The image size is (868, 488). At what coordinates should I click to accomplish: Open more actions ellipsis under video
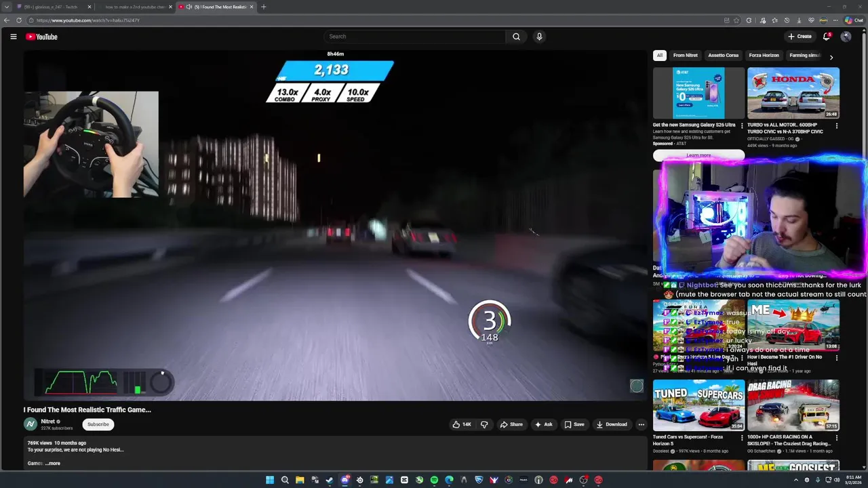point(642,424)
